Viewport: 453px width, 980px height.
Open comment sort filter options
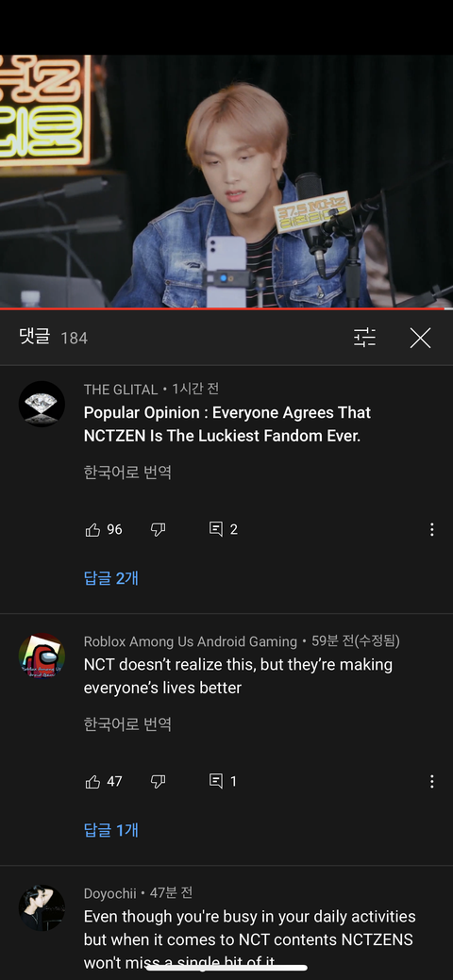click(365, 338)
